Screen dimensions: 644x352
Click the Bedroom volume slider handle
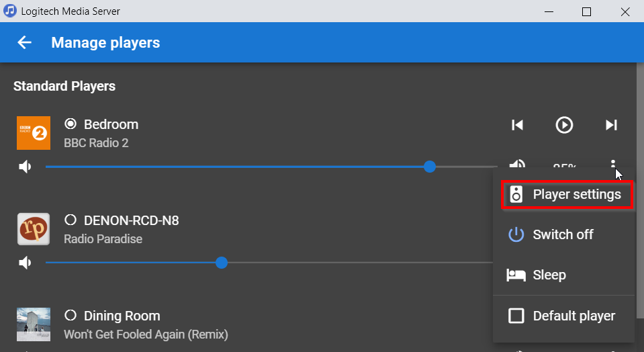(x=430, y=167)
